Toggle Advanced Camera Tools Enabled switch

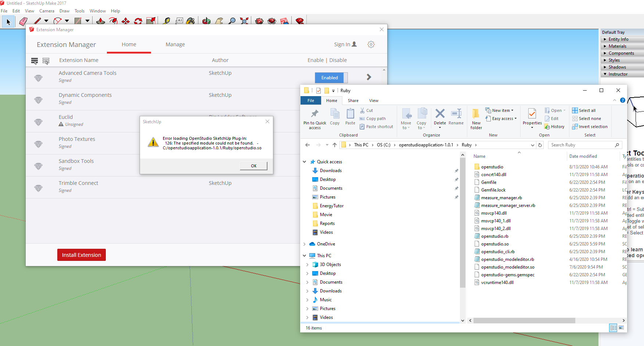click(x=331, y=77)
